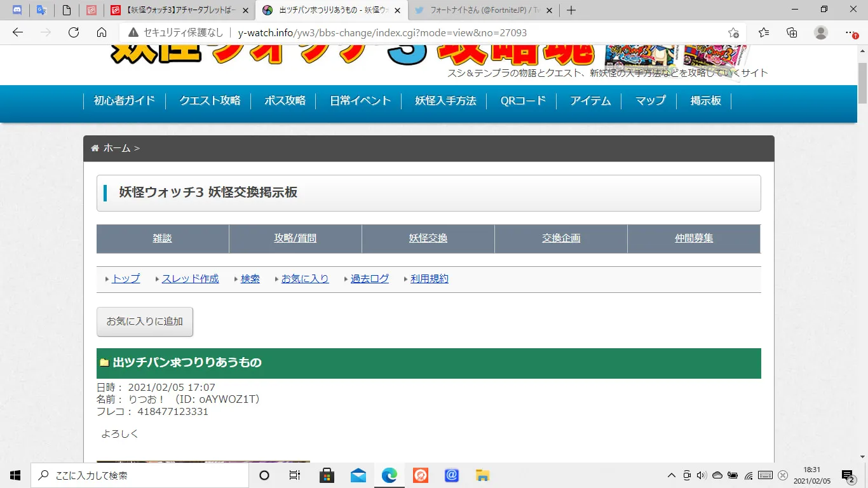
Task: Switch to the fourth pinned tab with pink icon
Action: point(91,10)
